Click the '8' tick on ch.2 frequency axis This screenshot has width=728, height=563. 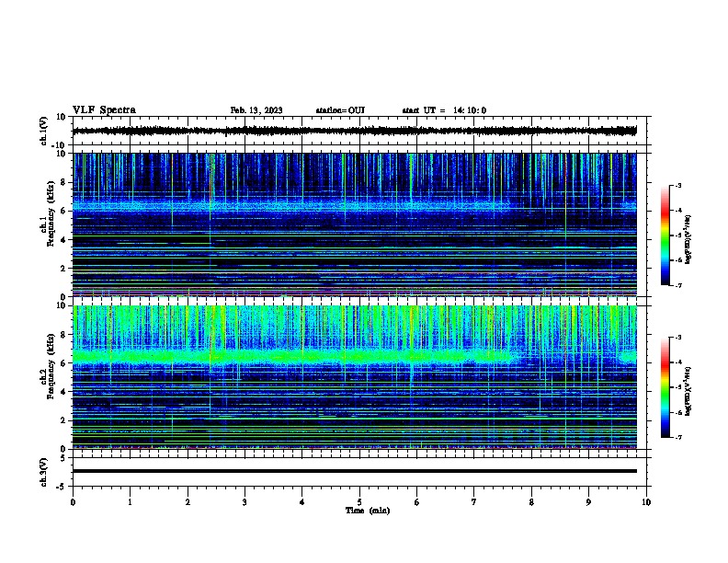tap(64, 335)
